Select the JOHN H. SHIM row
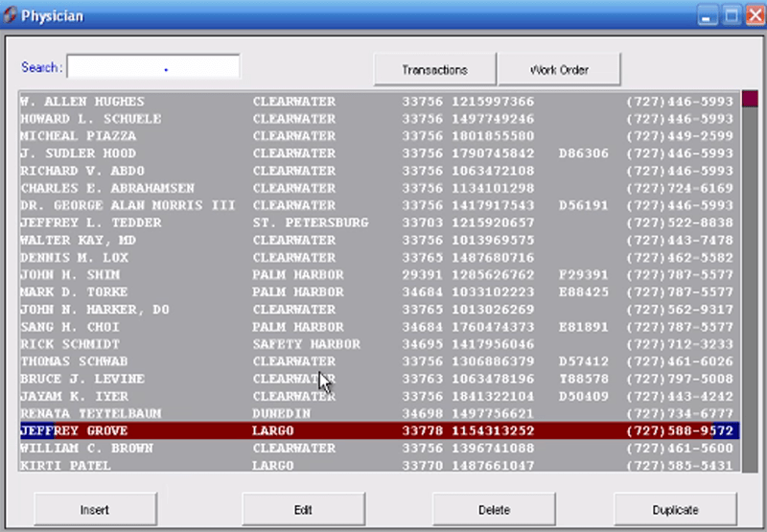The image size is (767, 532). pyautogui.click(x=380, y=275)
